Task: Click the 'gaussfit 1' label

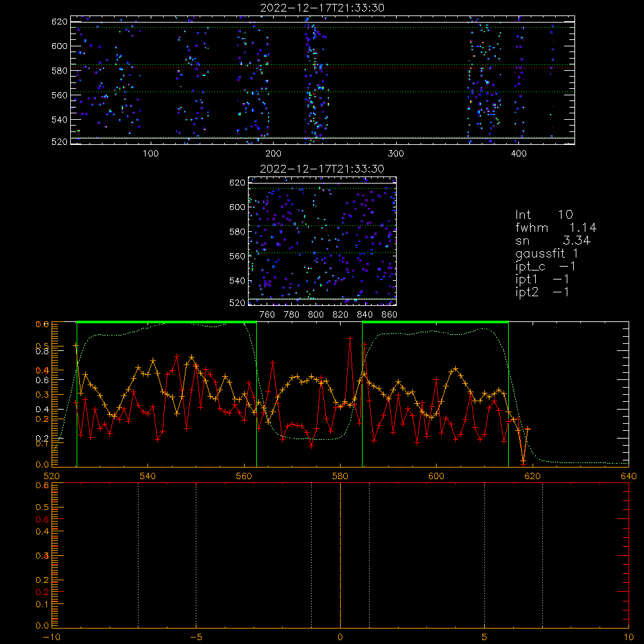Action: [547, 253]
